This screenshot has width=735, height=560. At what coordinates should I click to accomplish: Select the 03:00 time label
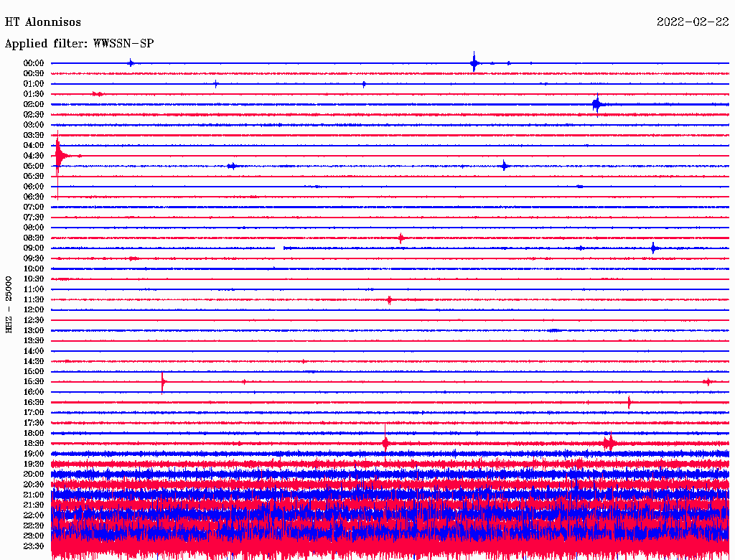tap(34, 125)
